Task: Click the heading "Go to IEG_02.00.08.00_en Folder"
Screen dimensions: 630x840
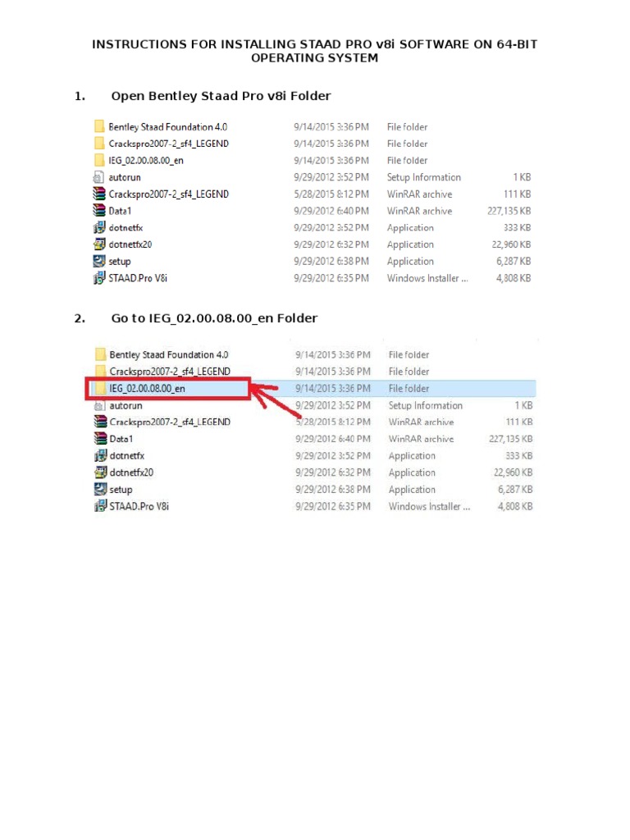Action: tap(214, 318)
